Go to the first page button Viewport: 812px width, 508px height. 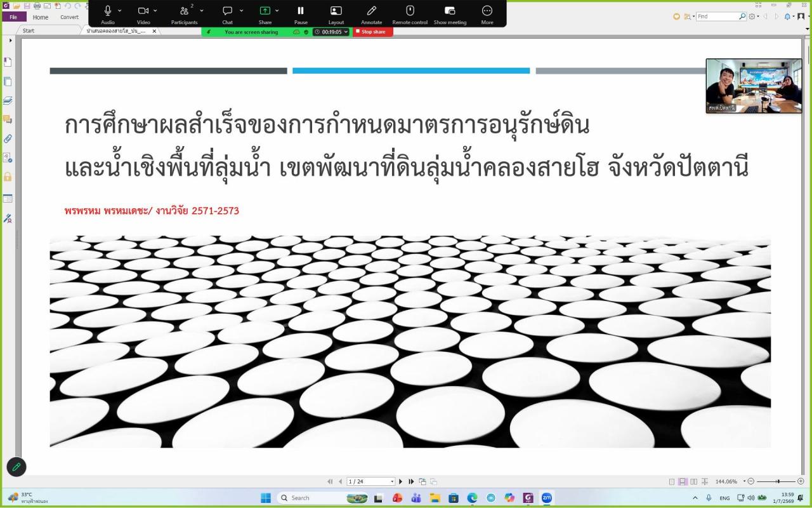tap(330, 481)
